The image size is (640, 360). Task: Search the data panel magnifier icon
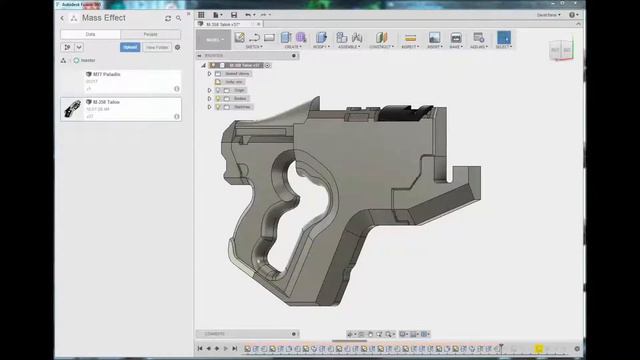point(179,18)
